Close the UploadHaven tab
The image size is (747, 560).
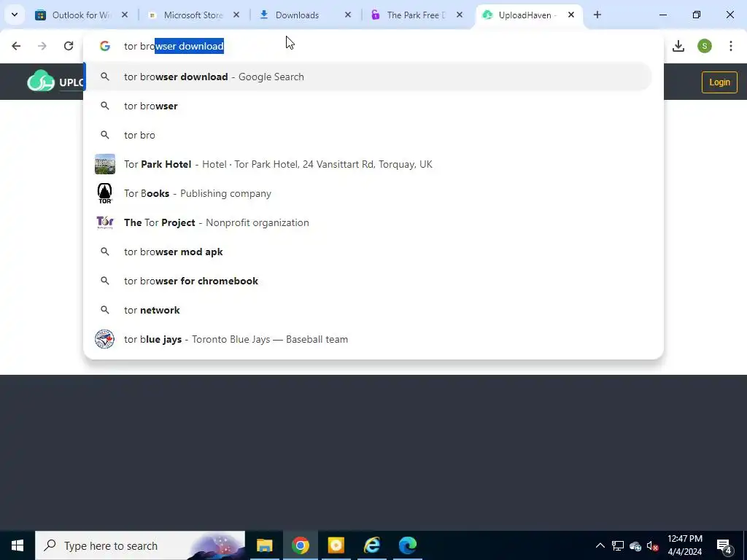pos(571,15)
